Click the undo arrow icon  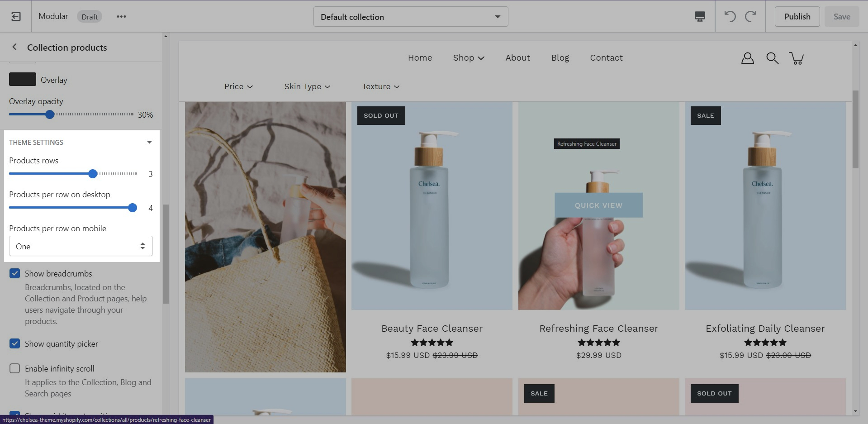(x=730, y=17)
